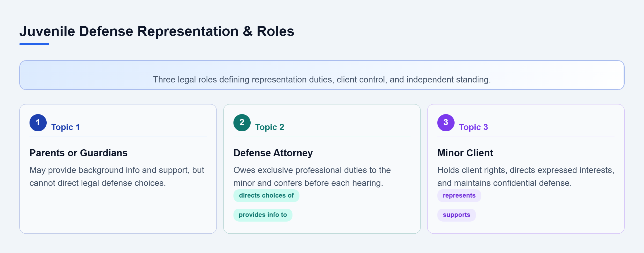Image resolution: width=644 pixels, height=253 pixels.
Task: Select the 'directs choices of' tag
Action: [x=266, y=196]
